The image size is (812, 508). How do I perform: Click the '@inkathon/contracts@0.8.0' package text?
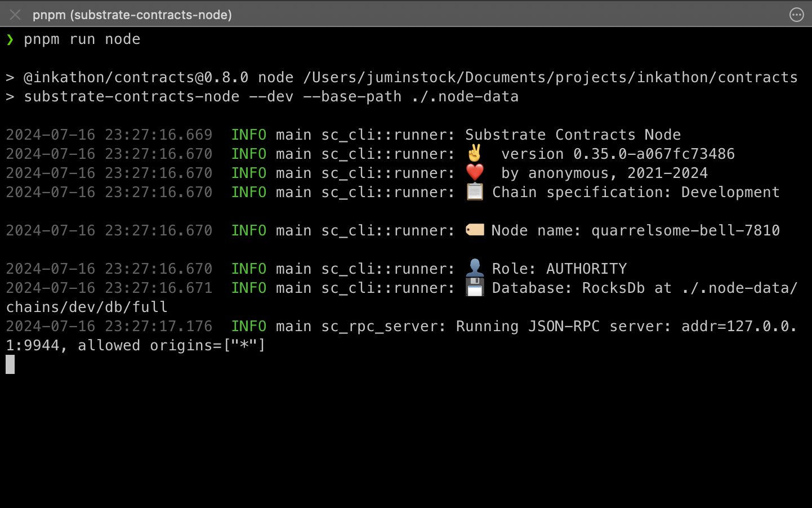point(136,77)
